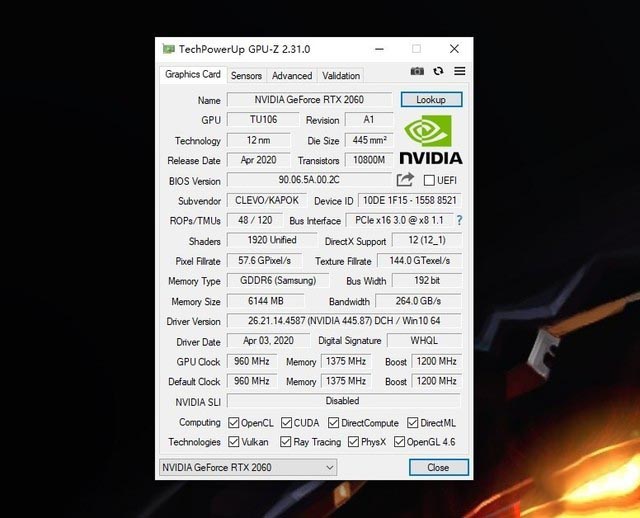Switch to the Validation tab
Screen dimensions: 640x518
coord(341,76)
